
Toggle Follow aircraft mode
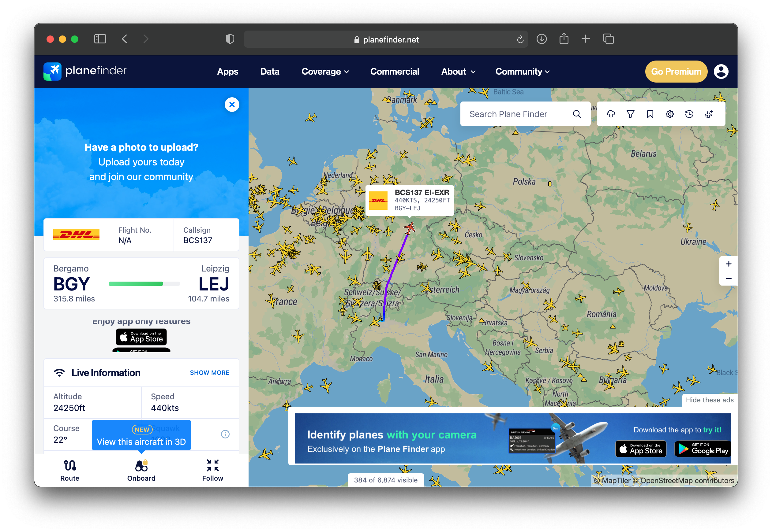click(212, 470)
